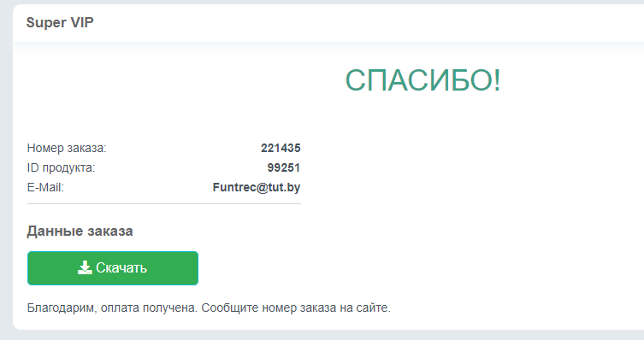Viewport: 644px width, 340px height.
Task: Click the word VIP in the header
Action: pyautogui.click(x=82, y=22)
